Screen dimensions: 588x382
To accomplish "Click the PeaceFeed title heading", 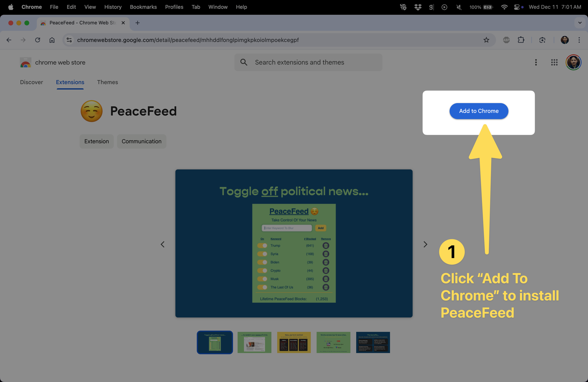I will point(143,111).
